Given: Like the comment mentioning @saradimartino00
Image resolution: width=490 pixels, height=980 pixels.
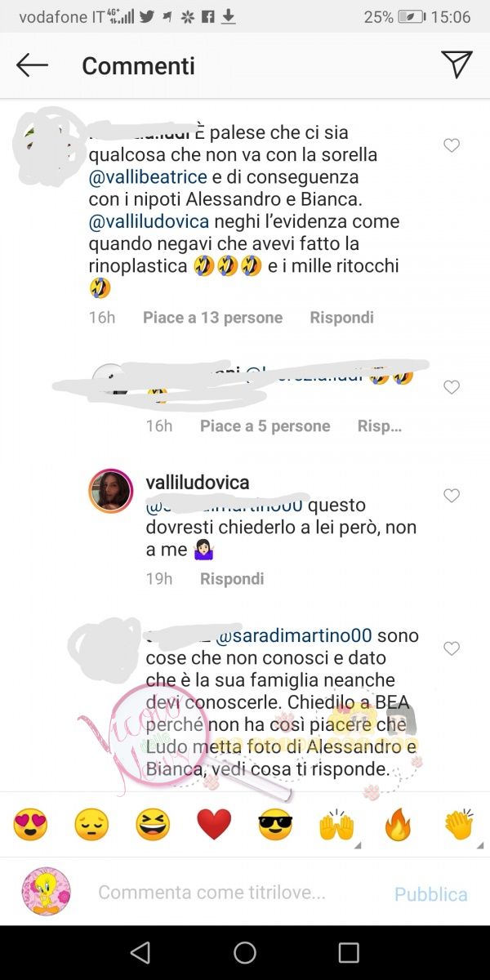Looking at the screenshot, I should [452, 648].
